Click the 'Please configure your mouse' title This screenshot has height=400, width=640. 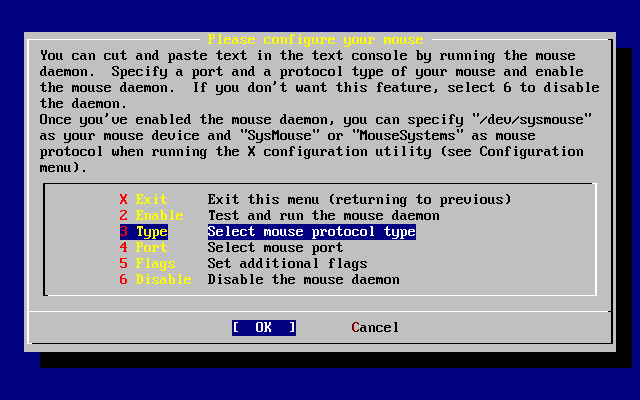click(x=315, y=39)
